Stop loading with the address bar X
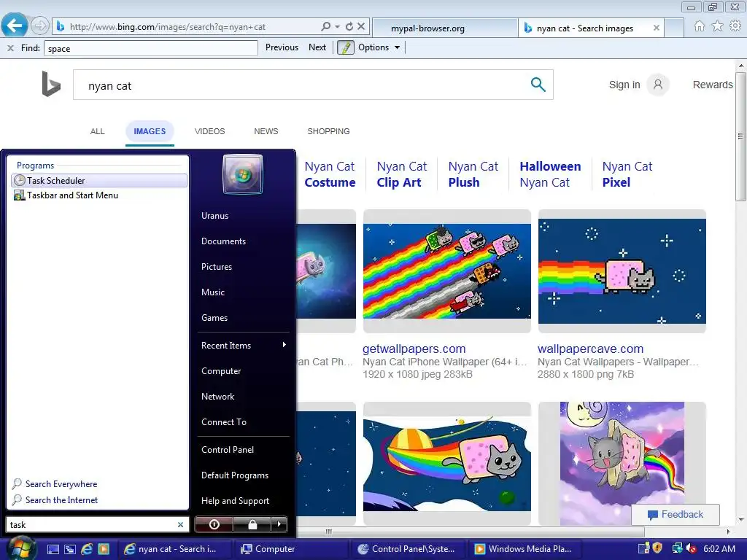 (361, 27)
